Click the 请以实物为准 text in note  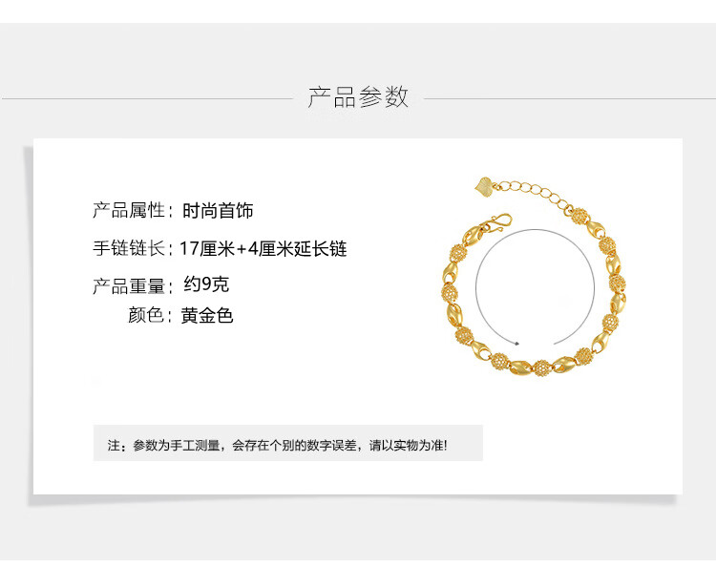[405, 445]
